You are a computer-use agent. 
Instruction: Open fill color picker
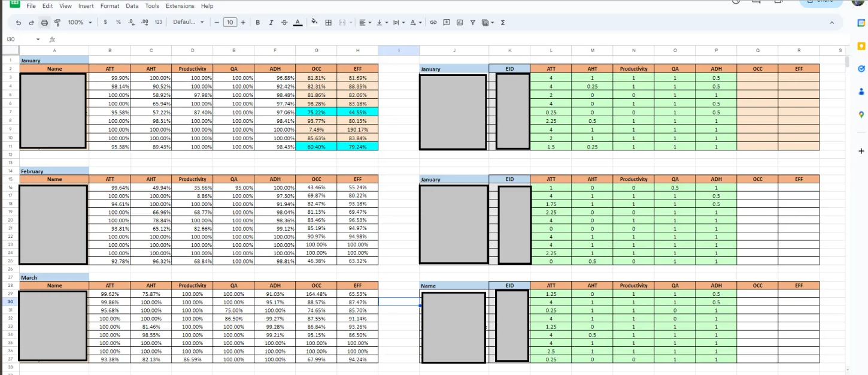coord(314,22)
